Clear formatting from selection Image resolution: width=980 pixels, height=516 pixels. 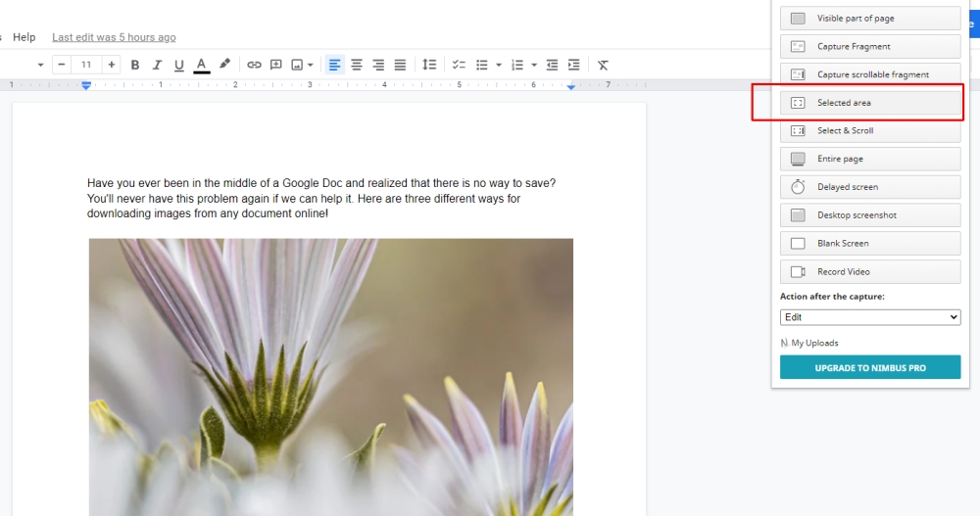point(603,65)
